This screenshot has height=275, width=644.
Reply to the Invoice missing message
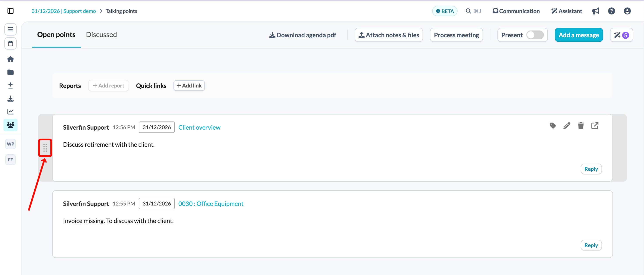(591, 245)
